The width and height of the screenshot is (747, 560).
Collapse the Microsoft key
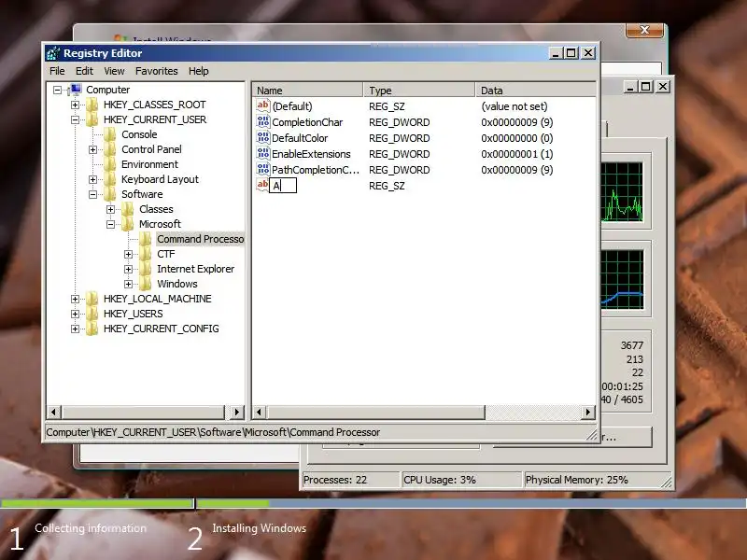point(110,224)
